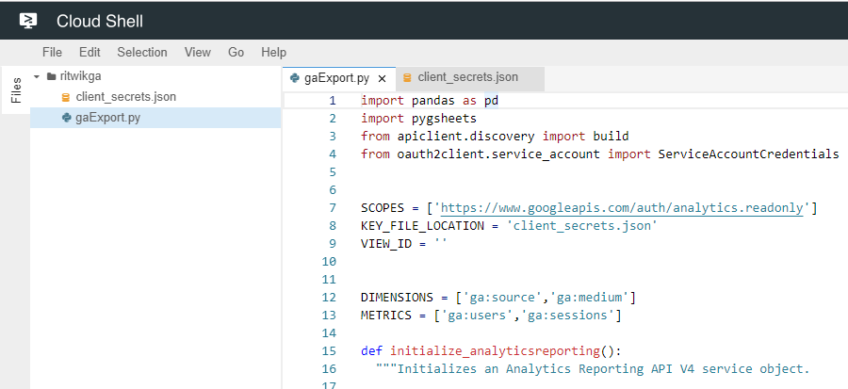848x389 pixels.
Task: Click the JSON file icon in file tree
Action: tap(66, 97)
